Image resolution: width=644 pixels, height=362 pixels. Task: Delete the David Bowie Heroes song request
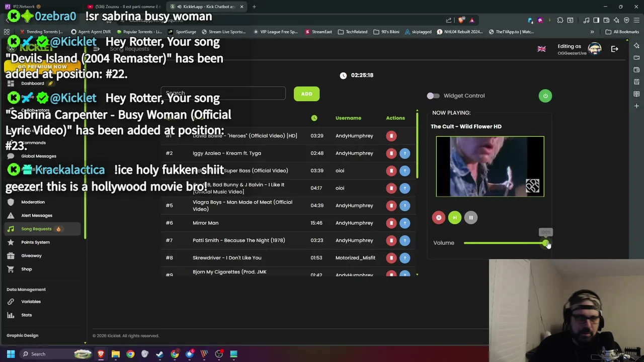pos(391,136)
